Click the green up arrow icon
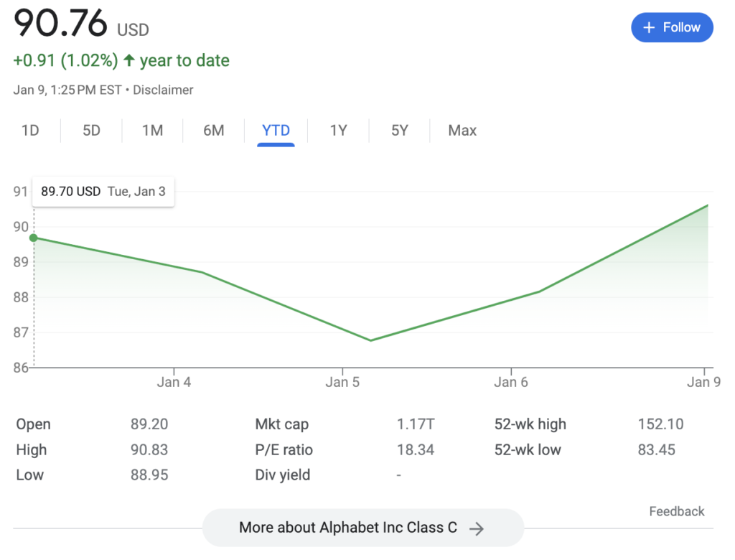The height and width of the screenshot is (560, 735). click(x=129, y=61)
